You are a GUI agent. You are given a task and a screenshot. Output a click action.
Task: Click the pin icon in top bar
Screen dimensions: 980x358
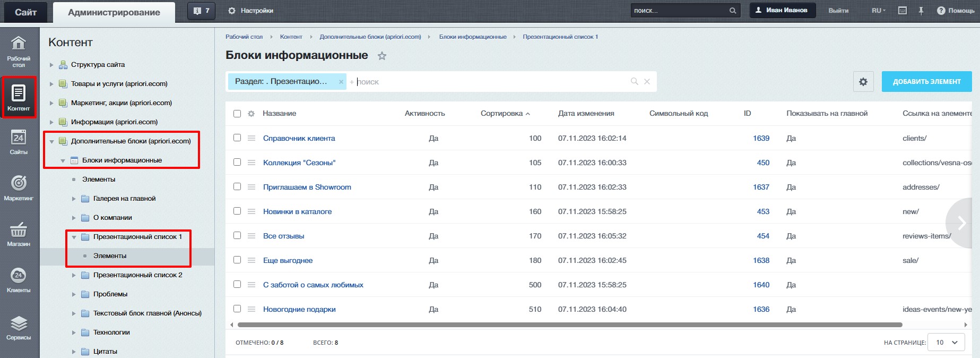click(921, 11)
